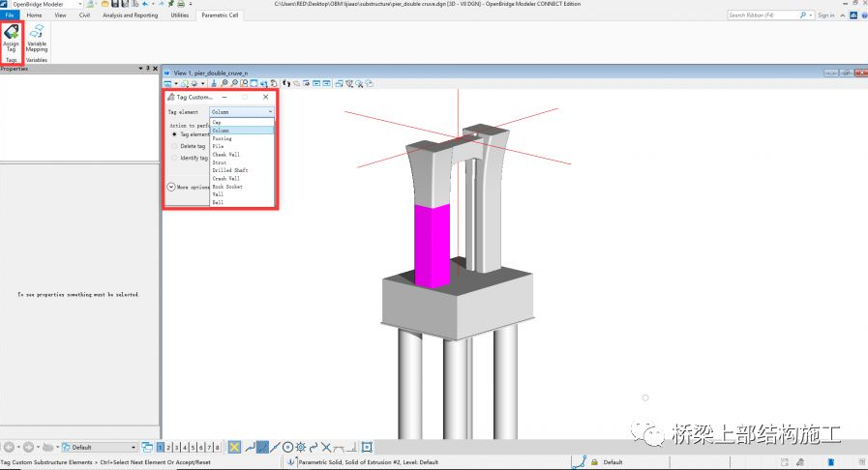The height and width of the screenshot is (470, 868).
Task: Toggle view number 1 button
Action: click(x=161, y=447)
